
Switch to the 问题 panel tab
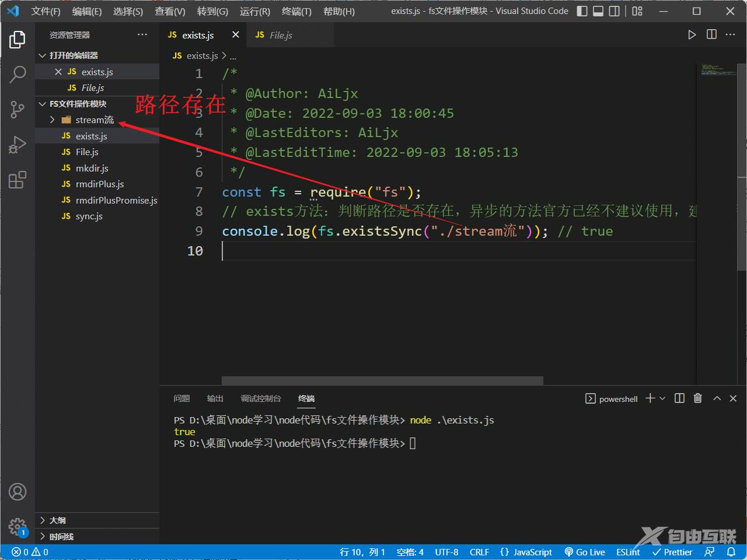coord(181,398)
